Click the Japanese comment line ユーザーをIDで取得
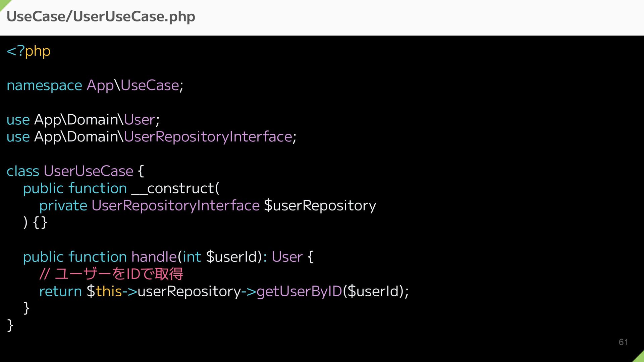The image size is (644, 362). click(111, 274)
